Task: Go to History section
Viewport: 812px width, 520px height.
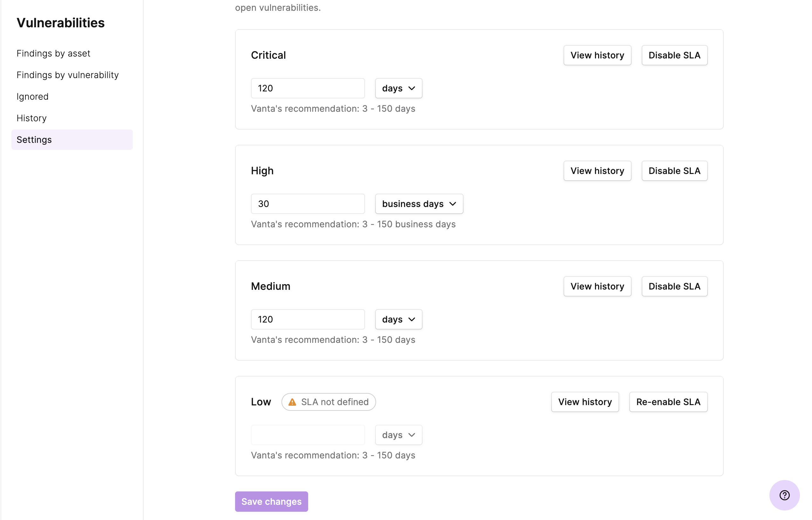Action: pos(31,118)
